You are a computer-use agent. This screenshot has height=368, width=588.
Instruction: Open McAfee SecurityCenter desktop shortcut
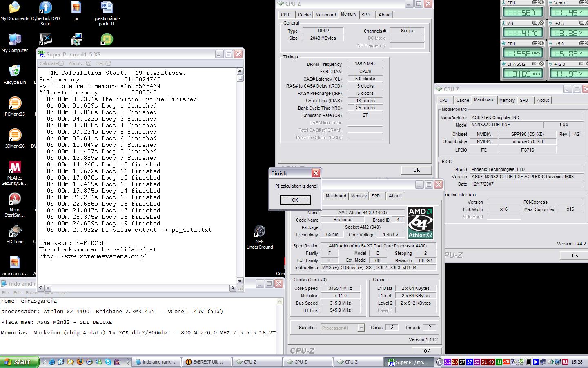pyautogui.click(x=15, y=173)
